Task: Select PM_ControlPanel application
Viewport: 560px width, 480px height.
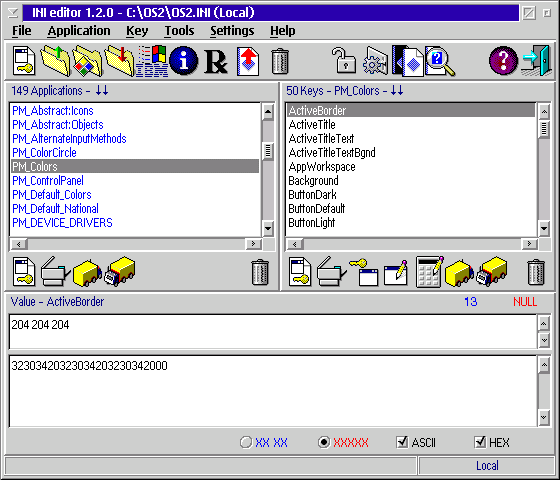Action: [x=135, y=181]
